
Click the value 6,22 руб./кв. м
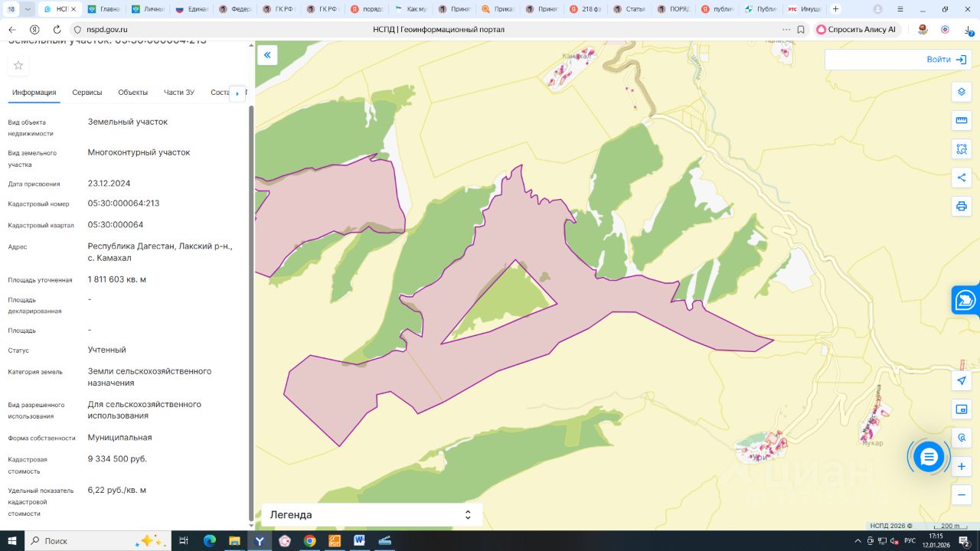pyautogui.click(x=117, y=491)
